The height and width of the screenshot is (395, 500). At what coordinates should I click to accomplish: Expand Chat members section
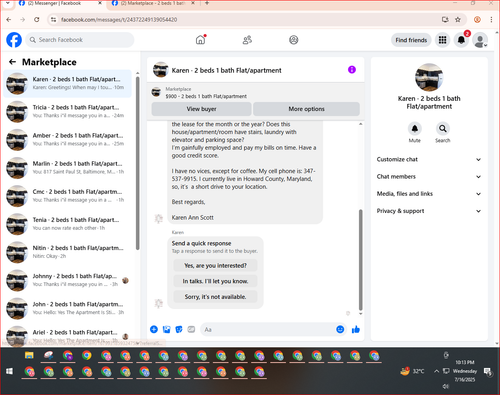(429, 177)
